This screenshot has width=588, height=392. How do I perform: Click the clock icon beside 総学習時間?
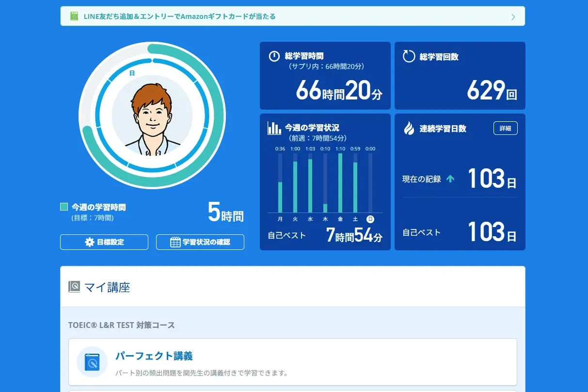[x=274, y=56]
